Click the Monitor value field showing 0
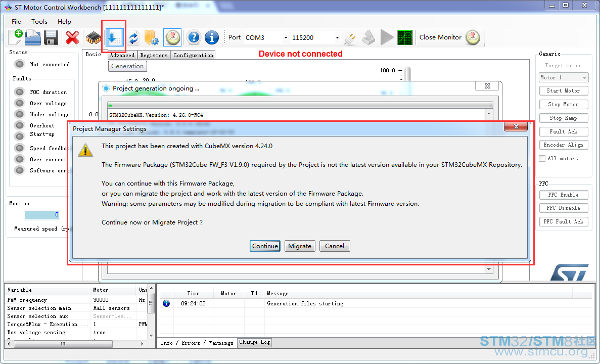Screen dimensions: 600x364 pyautogui.click(x=42, y=215)
